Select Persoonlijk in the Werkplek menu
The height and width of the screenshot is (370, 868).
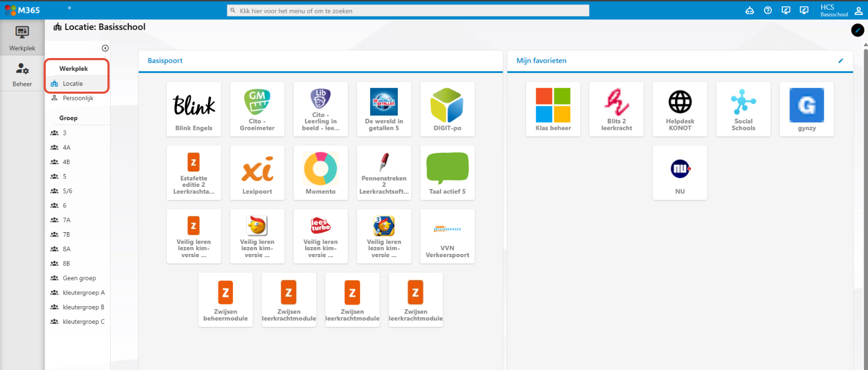[x=78, y=98]
